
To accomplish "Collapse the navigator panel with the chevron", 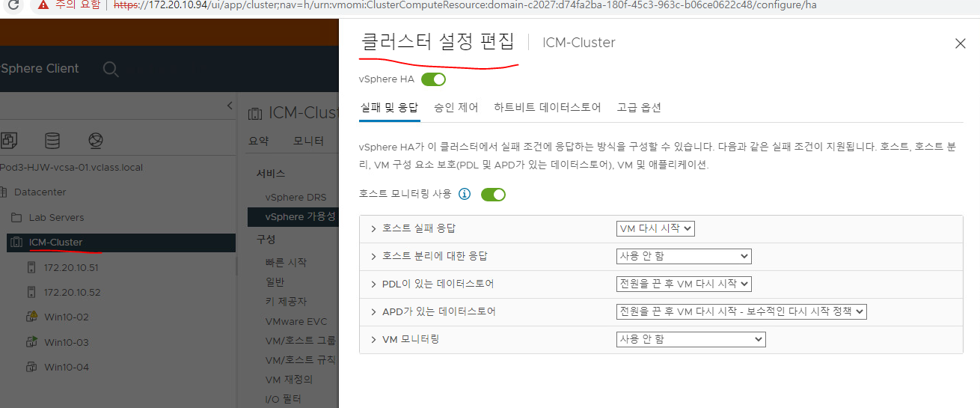I will point(230,106).
